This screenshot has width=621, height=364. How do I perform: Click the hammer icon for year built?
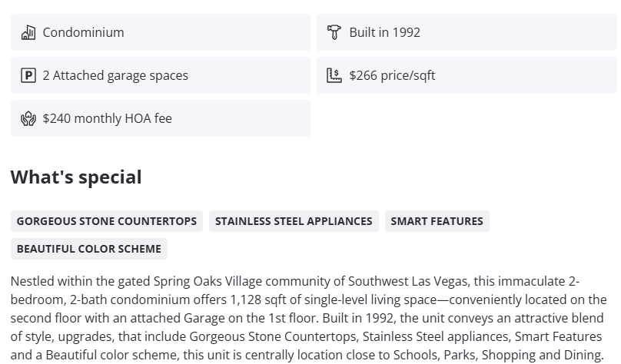(x=334, y=32)
